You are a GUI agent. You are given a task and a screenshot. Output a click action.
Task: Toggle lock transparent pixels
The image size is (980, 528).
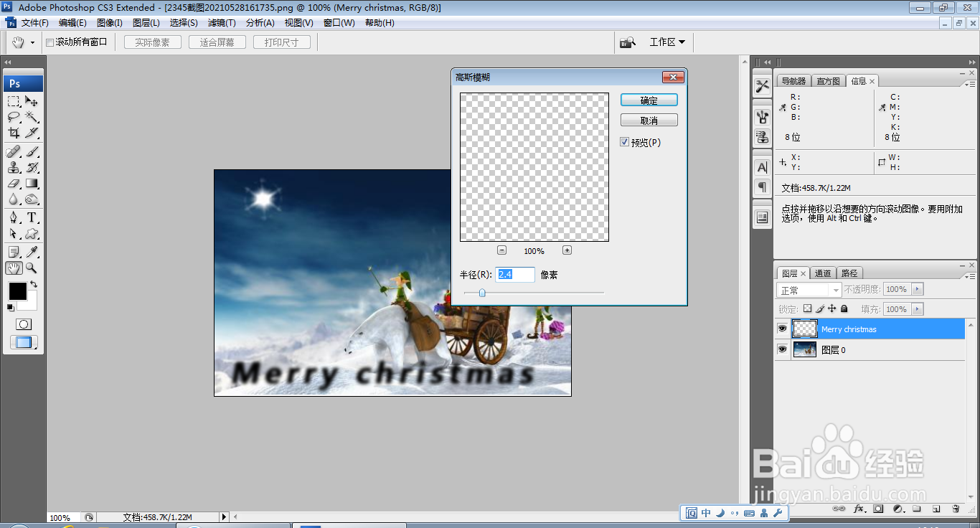pos(807,308)
